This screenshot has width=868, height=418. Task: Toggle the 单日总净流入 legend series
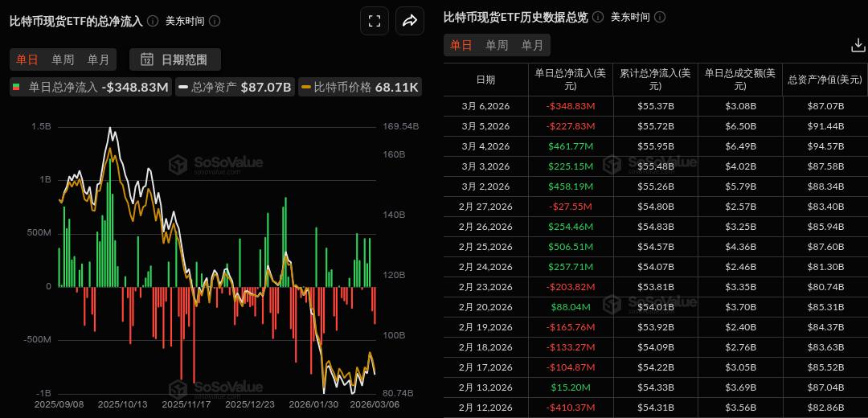tap(90, 87)
